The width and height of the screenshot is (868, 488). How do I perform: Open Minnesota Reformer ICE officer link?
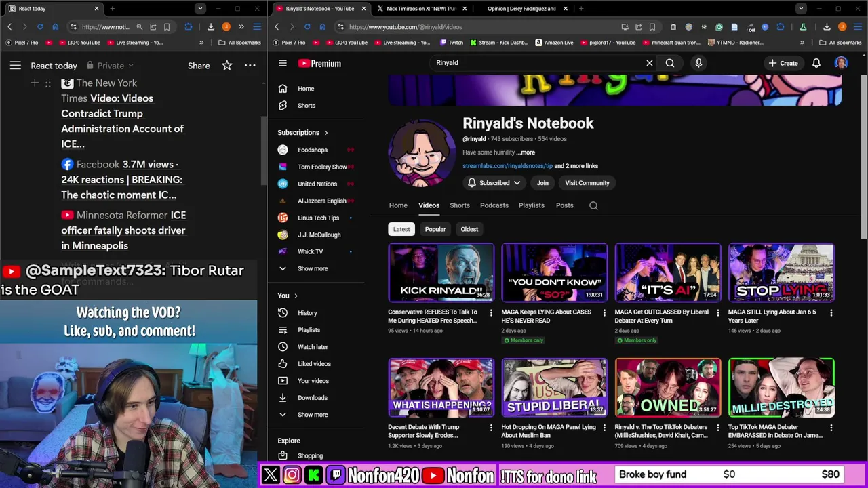coord(123,230)
